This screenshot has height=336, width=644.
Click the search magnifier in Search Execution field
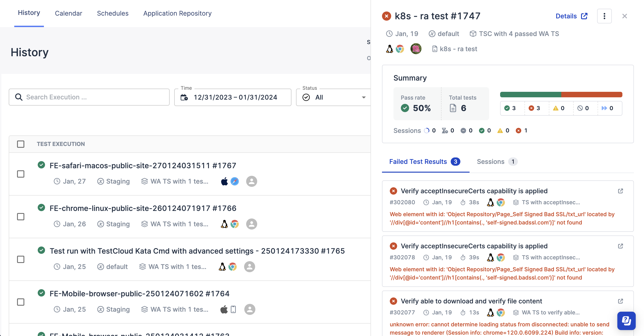19,97
